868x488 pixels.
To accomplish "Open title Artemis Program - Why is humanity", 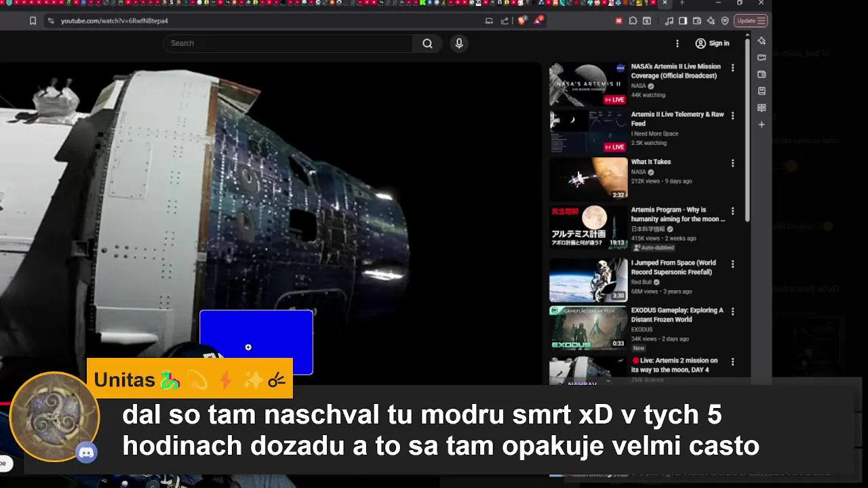I will [678, 214].
